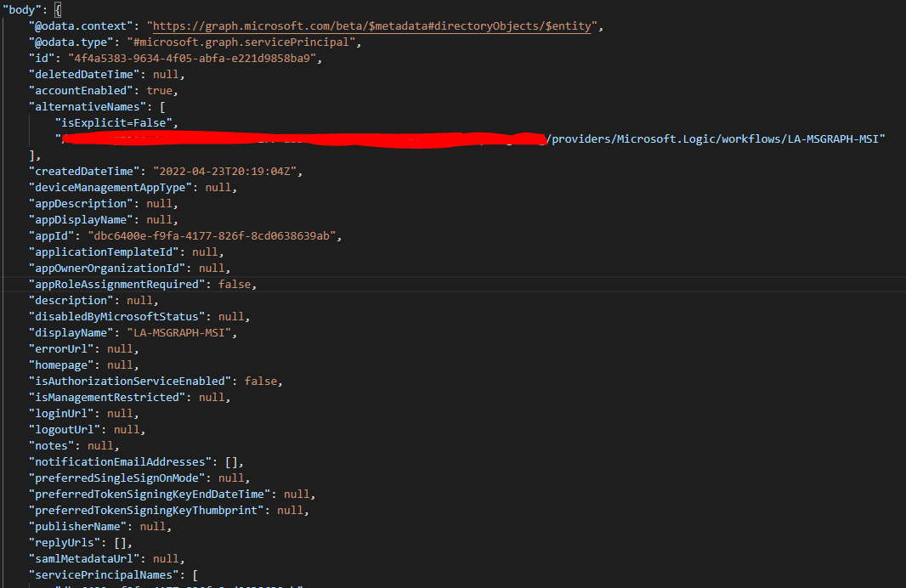The width and height of the screenshot is (906, 588).
Task: Click the "LA-MSGRAPH-MSI" displayName value
Action: pyautogui.click(x=182, y=333)
